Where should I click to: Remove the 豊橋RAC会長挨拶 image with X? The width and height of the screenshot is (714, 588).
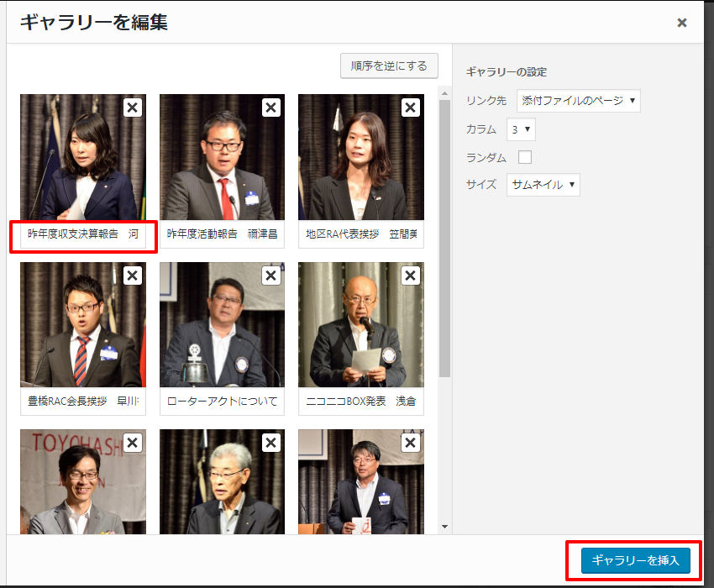(x=132, y=276)
